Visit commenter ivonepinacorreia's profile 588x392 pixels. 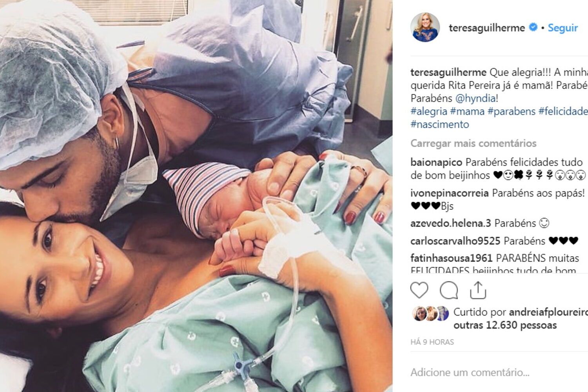tap(449, 193)
